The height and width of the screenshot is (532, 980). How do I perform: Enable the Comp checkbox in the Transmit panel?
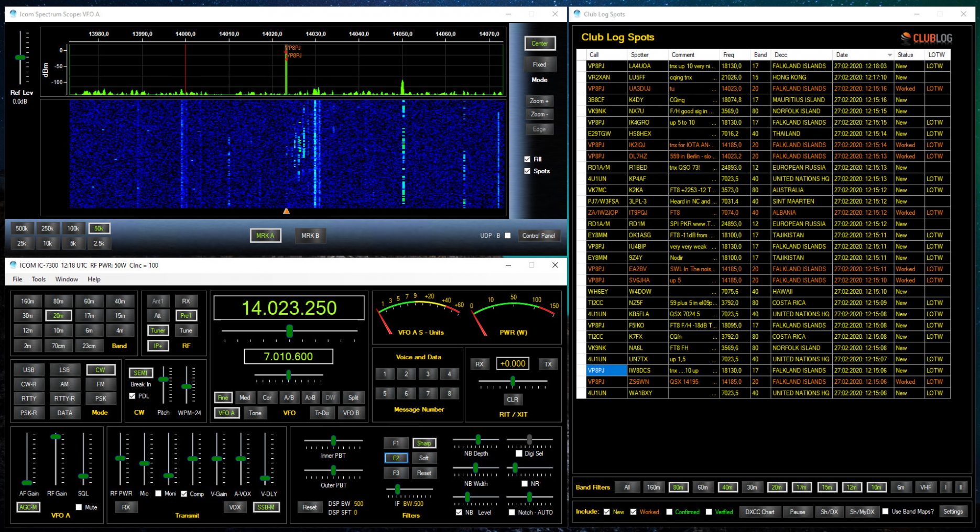(184, 493)
